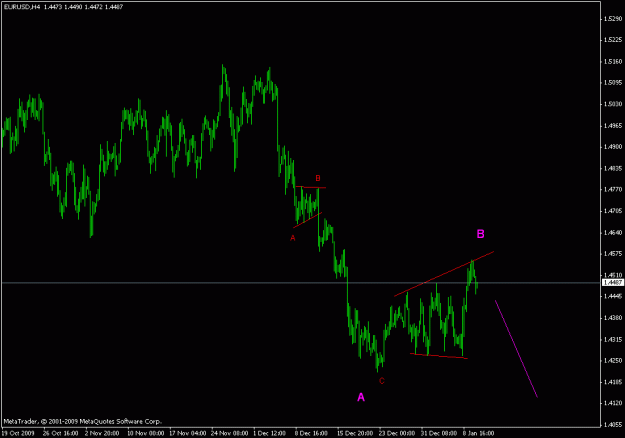Click the small red B label
625x438 pixels.
(x=318, y=178)
